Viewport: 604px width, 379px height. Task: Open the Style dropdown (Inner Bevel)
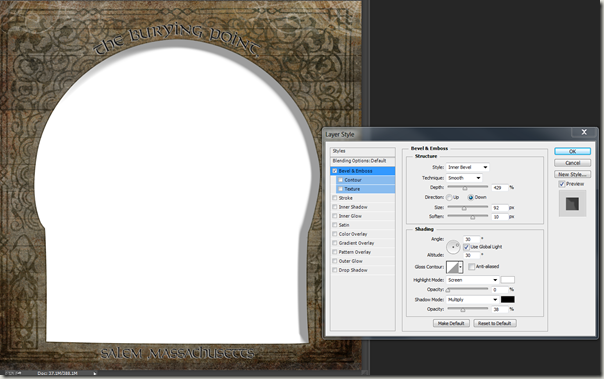(x=468, y=167)
